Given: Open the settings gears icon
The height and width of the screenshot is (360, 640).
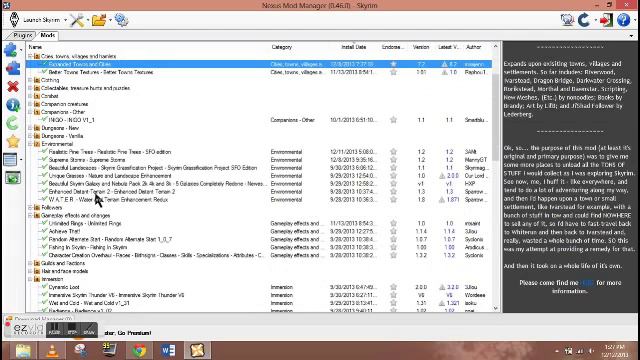Looking at the screenshot, I should tap(121, 20).
